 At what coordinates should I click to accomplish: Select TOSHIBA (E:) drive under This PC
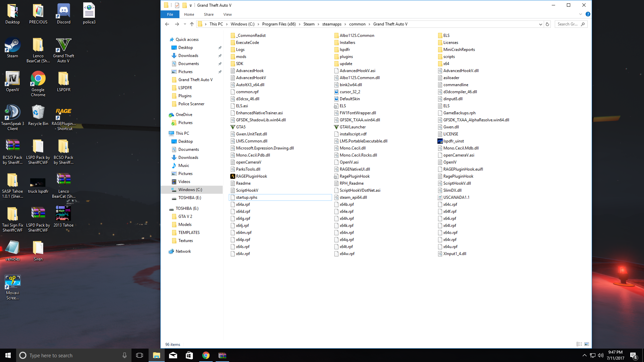(190, 198)
